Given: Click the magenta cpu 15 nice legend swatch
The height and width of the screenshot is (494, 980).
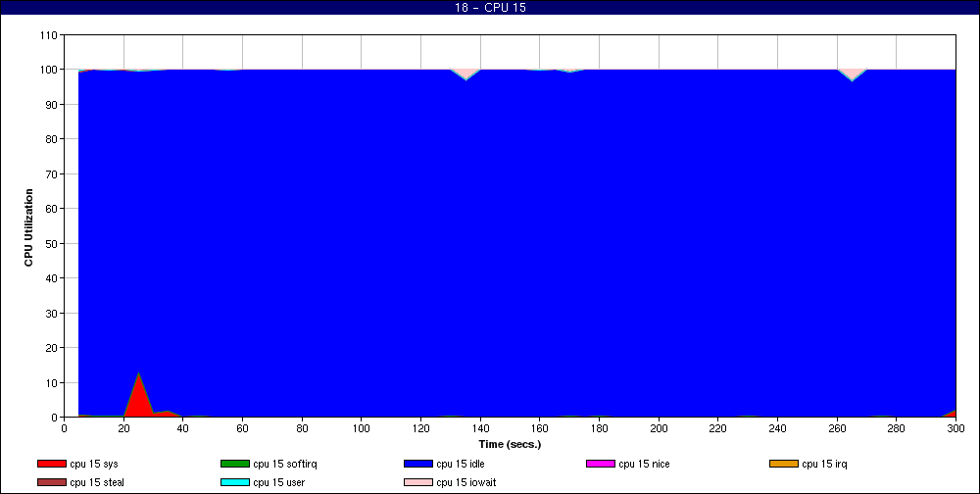Looking at the screenshot, I should coord(601,464).
